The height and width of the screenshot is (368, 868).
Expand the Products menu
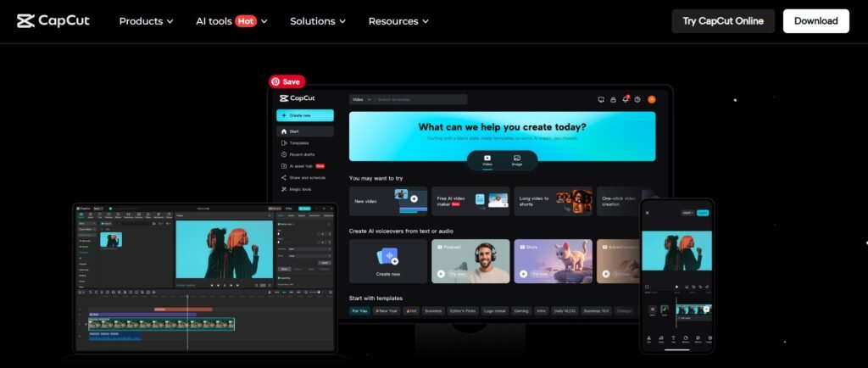coord(146,21)
